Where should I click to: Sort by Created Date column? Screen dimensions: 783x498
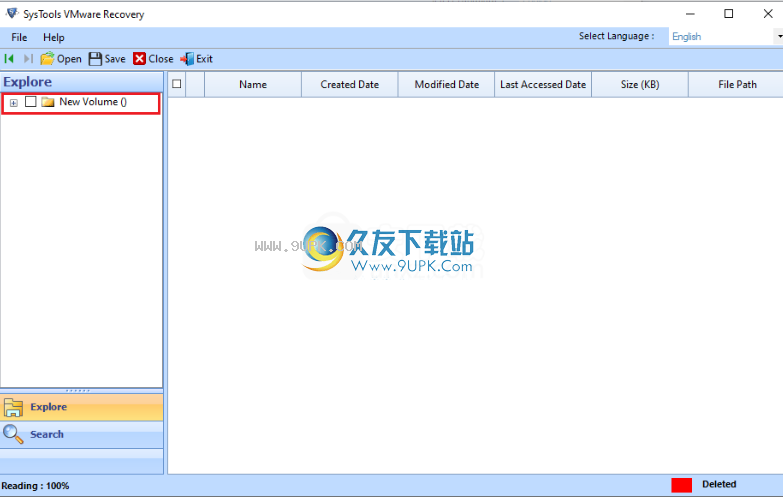(350, 84)
